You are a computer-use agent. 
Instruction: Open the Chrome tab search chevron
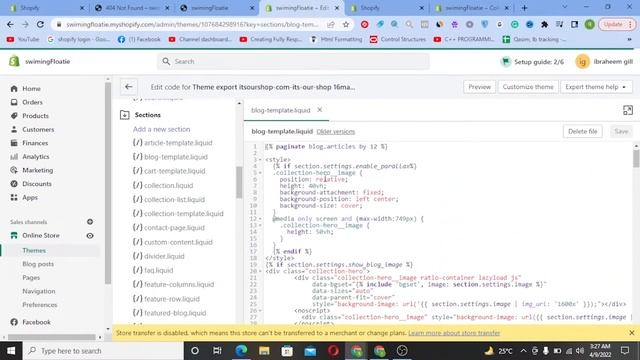pos(564,7)
